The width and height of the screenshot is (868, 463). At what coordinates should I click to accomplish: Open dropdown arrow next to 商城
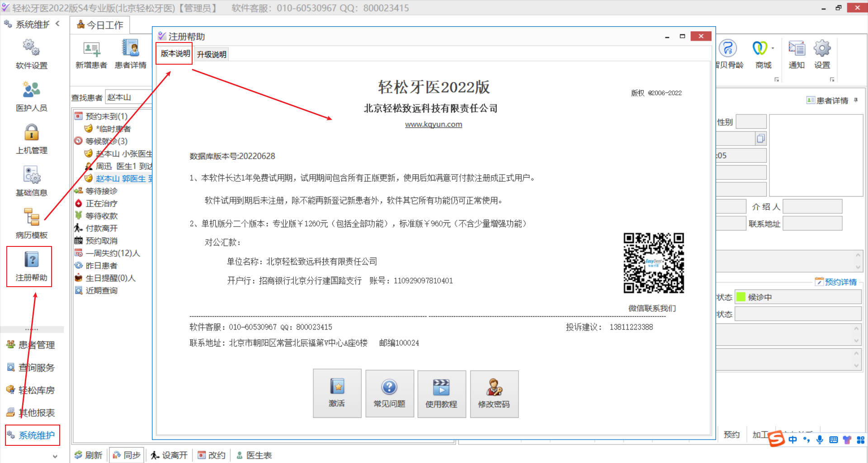[773, 48]
